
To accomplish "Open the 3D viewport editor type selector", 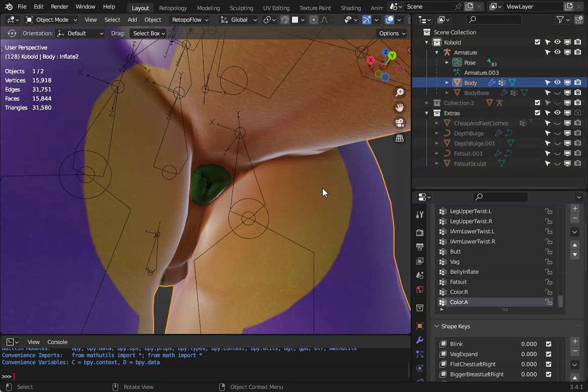I will click(13, 20).
